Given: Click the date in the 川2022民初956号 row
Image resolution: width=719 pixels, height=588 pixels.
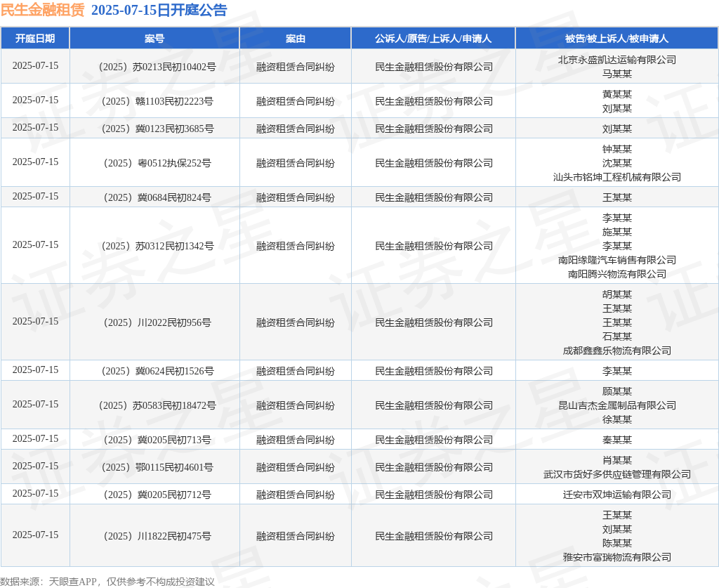Looking at the screenshot, I should [x=35, y=322].
